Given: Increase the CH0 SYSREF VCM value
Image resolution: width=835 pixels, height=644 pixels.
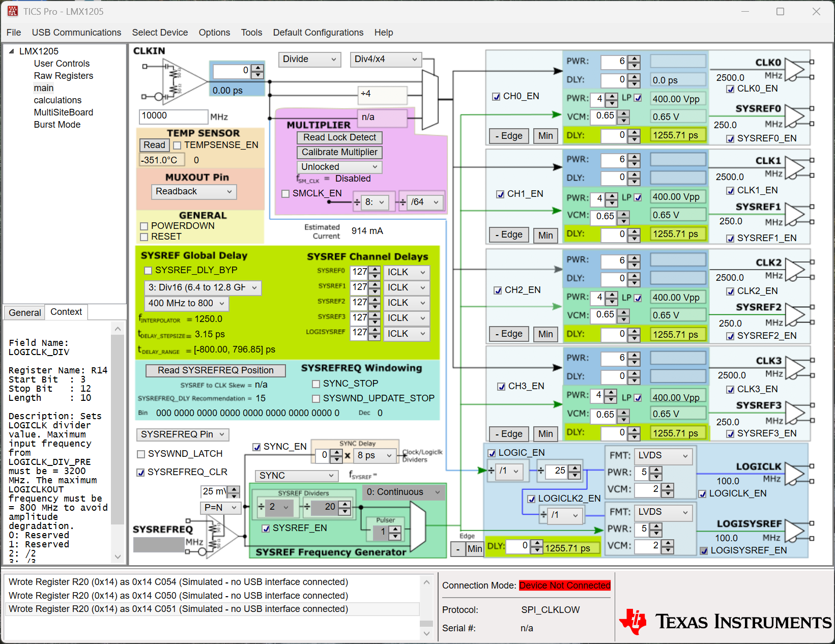Looking at the screenshot, I should point(623,113).
